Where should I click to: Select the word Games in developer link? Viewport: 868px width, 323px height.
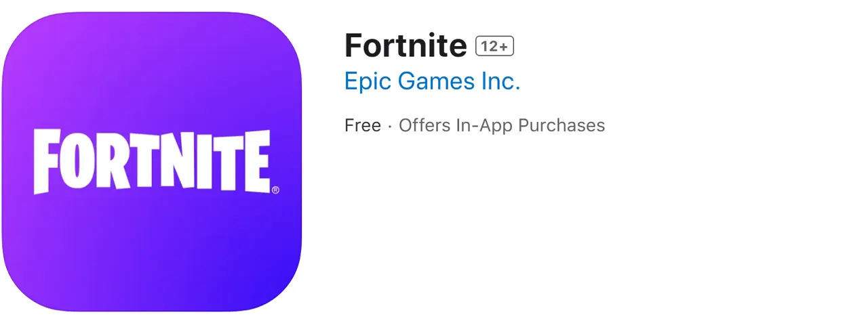(x=436, y=81)
